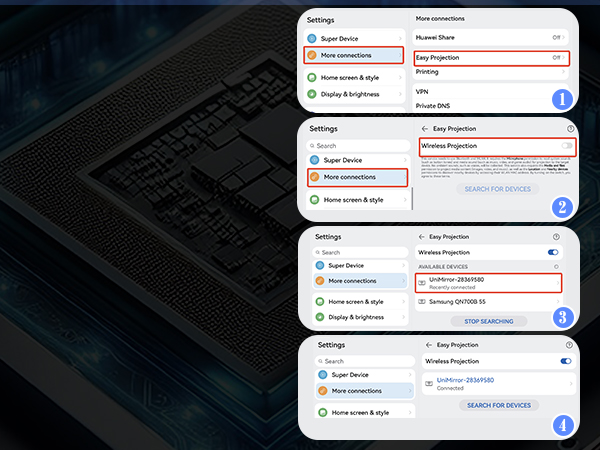Turn off Wireless Projection toggle in panel 3
Viewport: 600px width, 450px height.
[554, 253]
